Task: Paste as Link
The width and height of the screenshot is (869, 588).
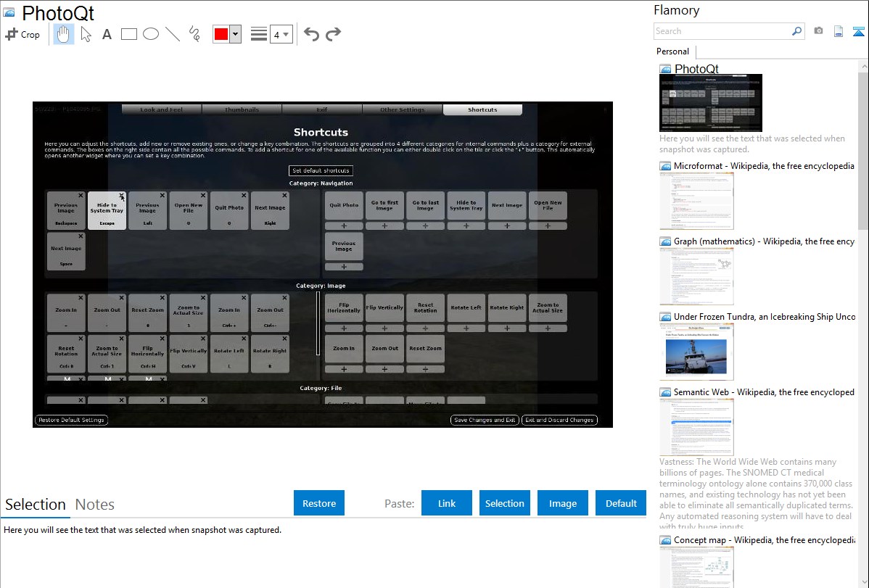Action: tap(447, 503)
